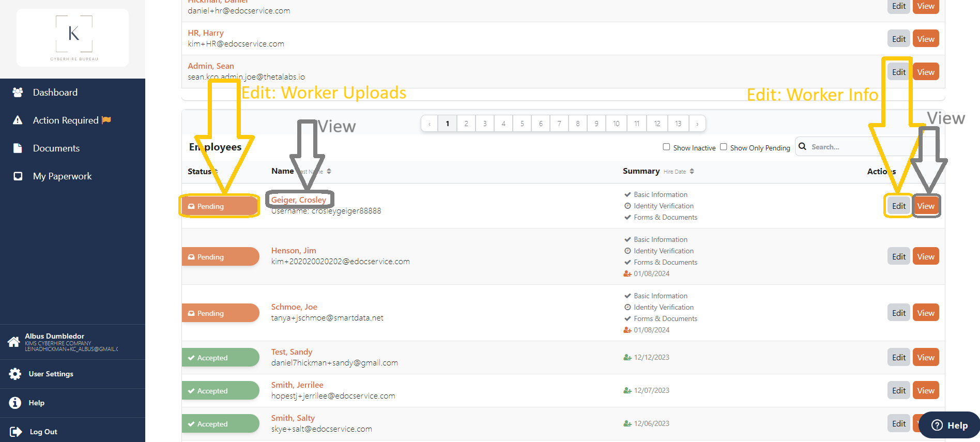
Task: Click the info icon beside Help
Action: tap(15, 403)
